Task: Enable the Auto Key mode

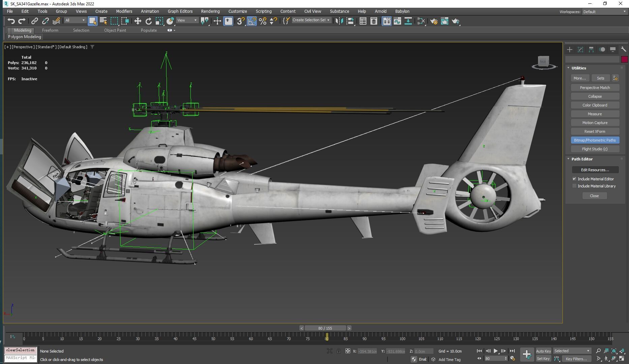Action: pos(543,351)
